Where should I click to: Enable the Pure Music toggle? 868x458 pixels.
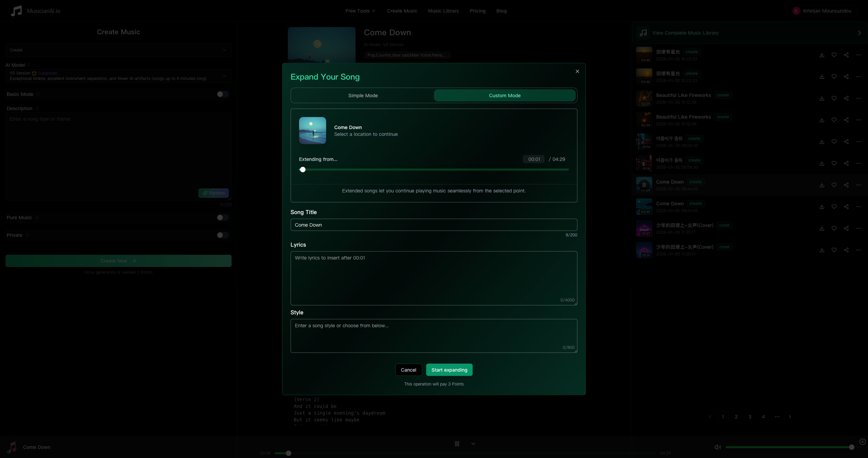[x=222, y=217]
